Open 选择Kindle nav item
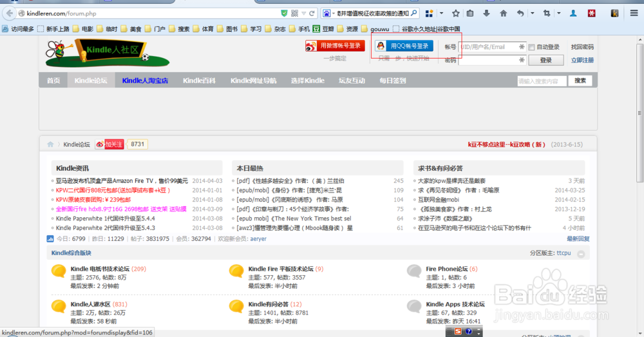The width and height of the screenshot is (644, 337). tap(308, 81)
